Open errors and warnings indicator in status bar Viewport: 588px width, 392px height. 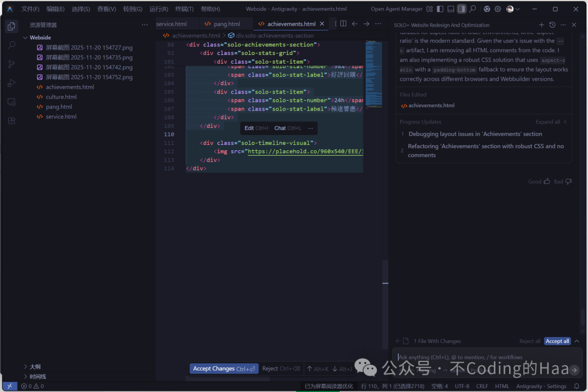point(32,386)
